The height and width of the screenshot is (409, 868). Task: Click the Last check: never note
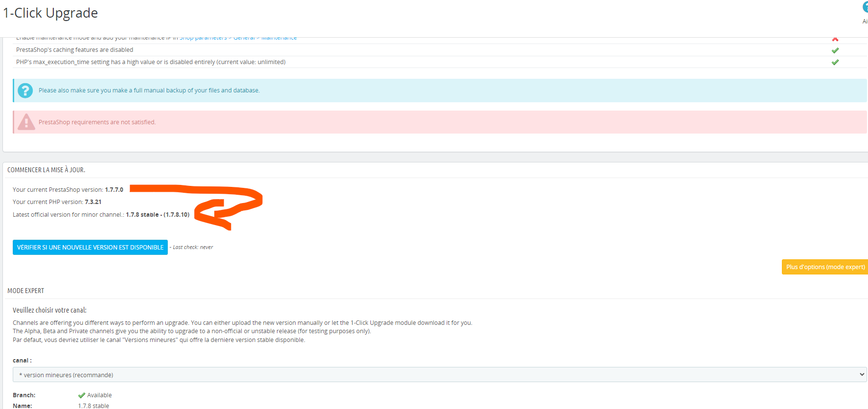193,248
